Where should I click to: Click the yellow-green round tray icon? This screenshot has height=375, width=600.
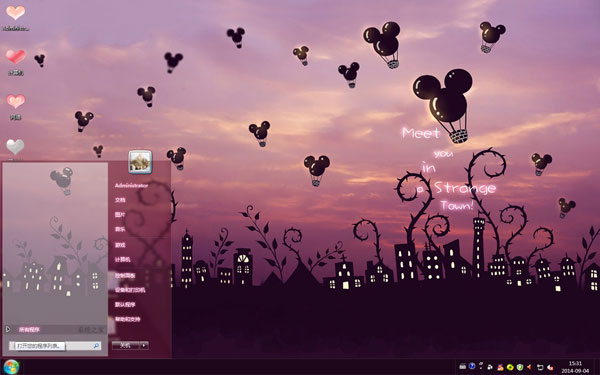510,367
